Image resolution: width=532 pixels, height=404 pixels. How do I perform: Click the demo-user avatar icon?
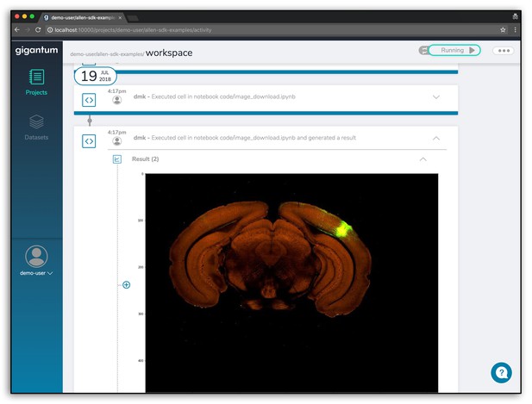click(x=36, y=257)
